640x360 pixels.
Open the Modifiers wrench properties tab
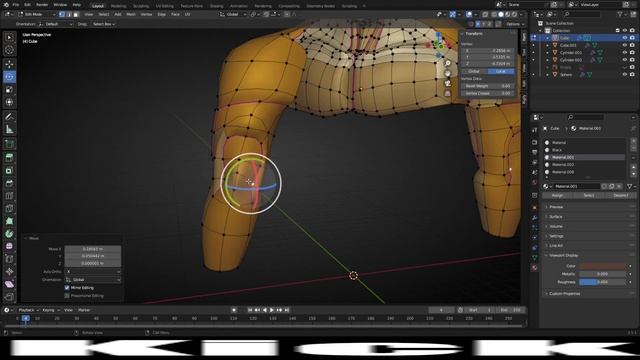coord(535,218)
